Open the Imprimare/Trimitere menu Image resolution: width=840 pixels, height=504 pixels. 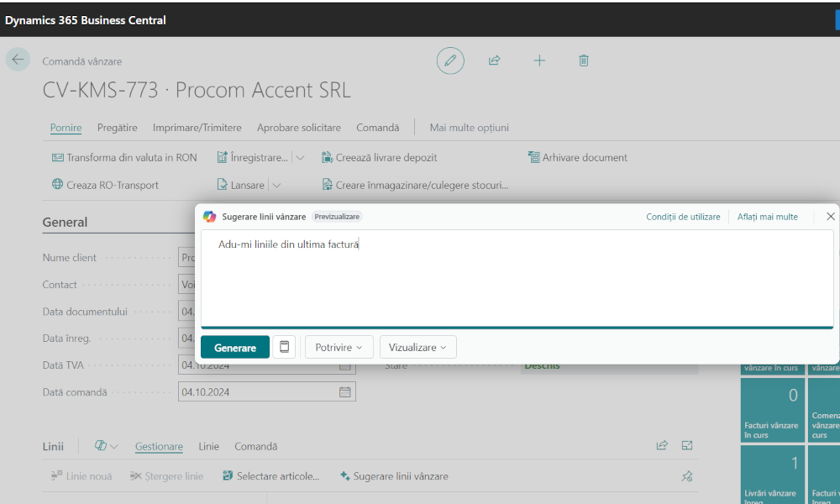[x=197, y=128]
